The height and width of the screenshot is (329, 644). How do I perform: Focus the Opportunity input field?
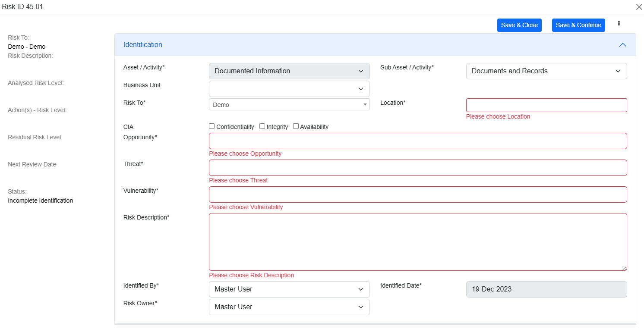pyautogui.click(x=417, y=141)
